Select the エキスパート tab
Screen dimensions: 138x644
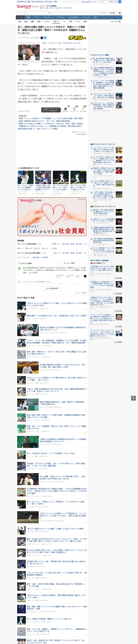coord(48,17)
